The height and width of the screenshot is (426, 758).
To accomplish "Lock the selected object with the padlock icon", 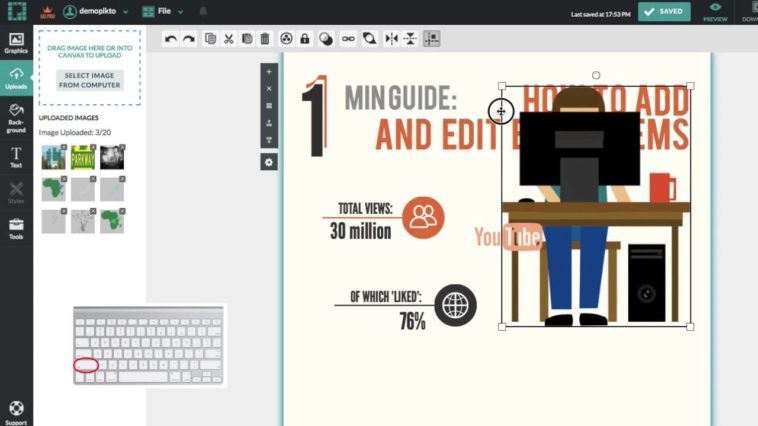I will 305,39.
